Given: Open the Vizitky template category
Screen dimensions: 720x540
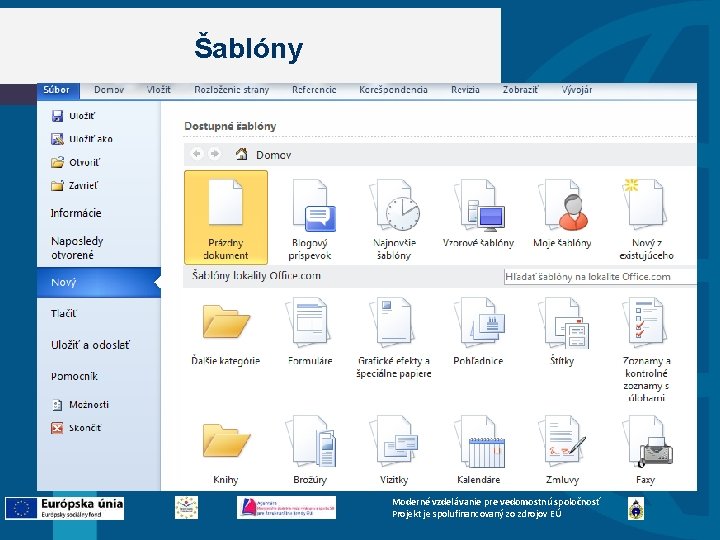Looking at the screenshot, I should (x=394, y=450).
